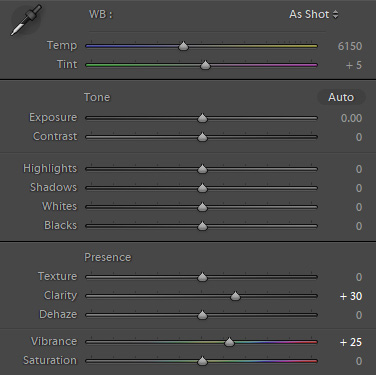Select the Exposure value 0.00 field

(x=351, y=118)
